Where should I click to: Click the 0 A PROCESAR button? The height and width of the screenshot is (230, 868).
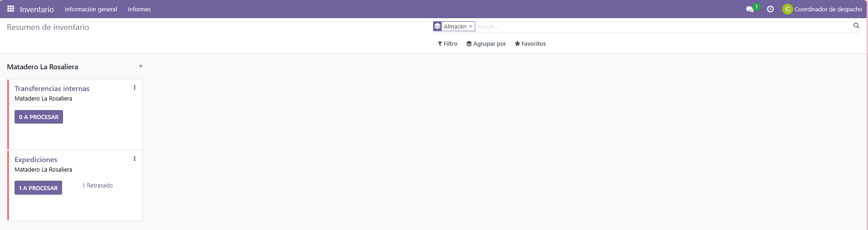[39, 117]
